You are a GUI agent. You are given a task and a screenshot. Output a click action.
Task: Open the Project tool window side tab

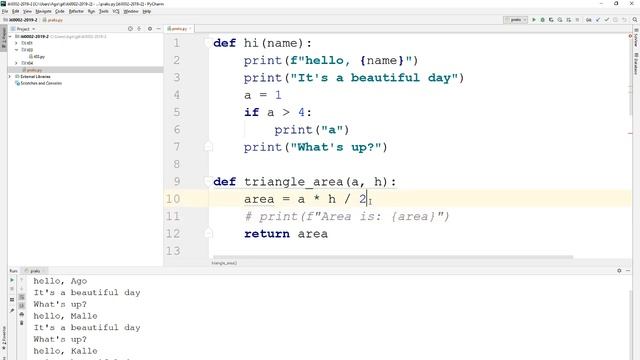point(4,38)
